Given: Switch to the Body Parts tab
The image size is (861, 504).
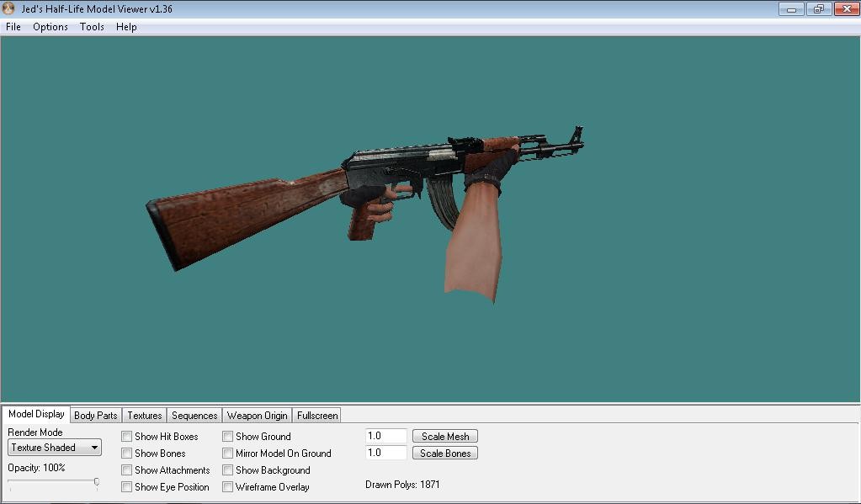Looking at the screenshot, I should tap(96, 416).
